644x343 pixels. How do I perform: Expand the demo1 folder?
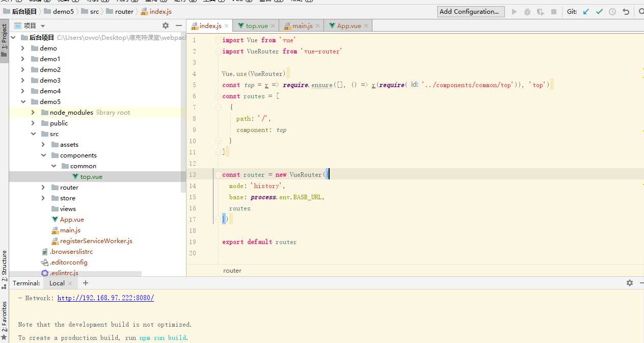(x=23, y=59)
